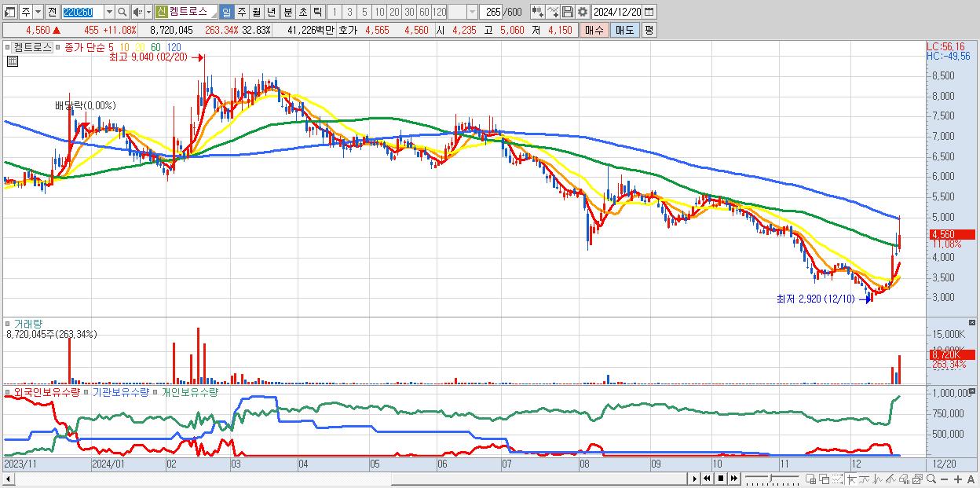Click the zigzag line tool icon at bottom

pos(878,479)
